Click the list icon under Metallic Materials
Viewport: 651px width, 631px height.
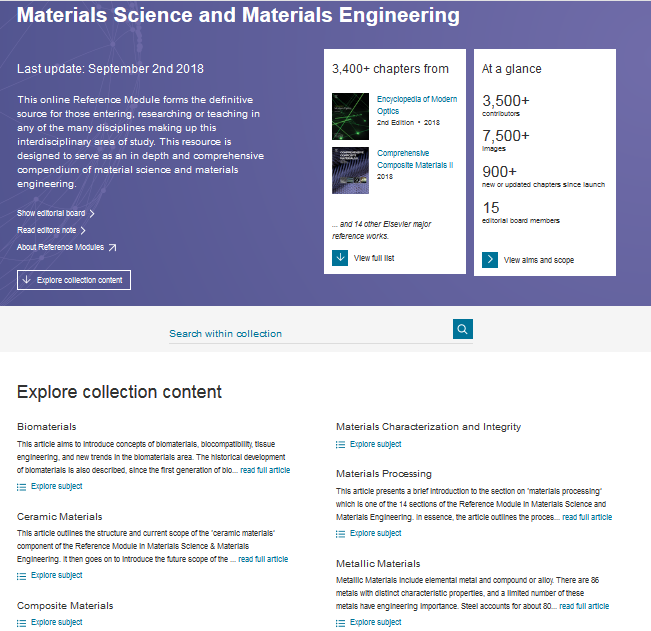pyautogui.click(x=340, y=623)
